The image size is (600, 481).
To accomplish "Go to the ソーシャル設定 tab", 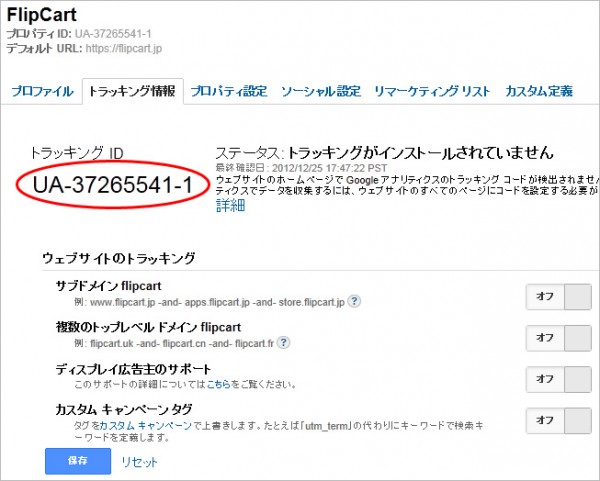I will point(320,91).
